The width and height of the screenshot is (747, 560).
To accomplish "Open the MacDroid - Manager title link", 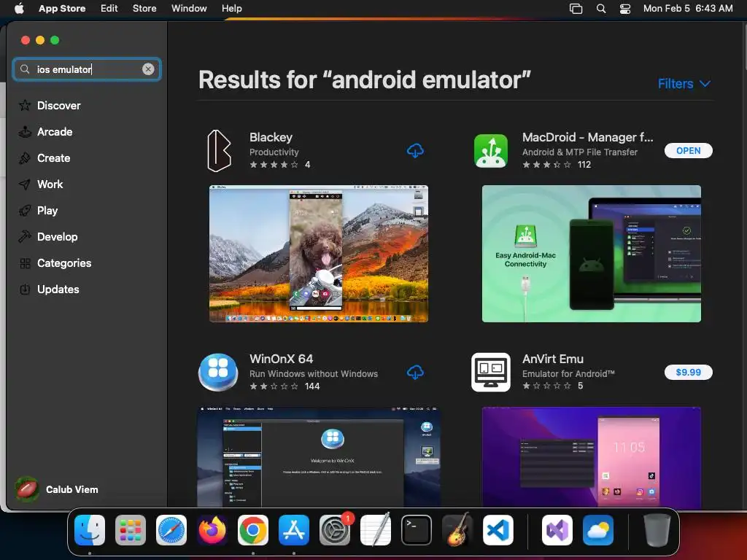I will [x=587, y=137].
